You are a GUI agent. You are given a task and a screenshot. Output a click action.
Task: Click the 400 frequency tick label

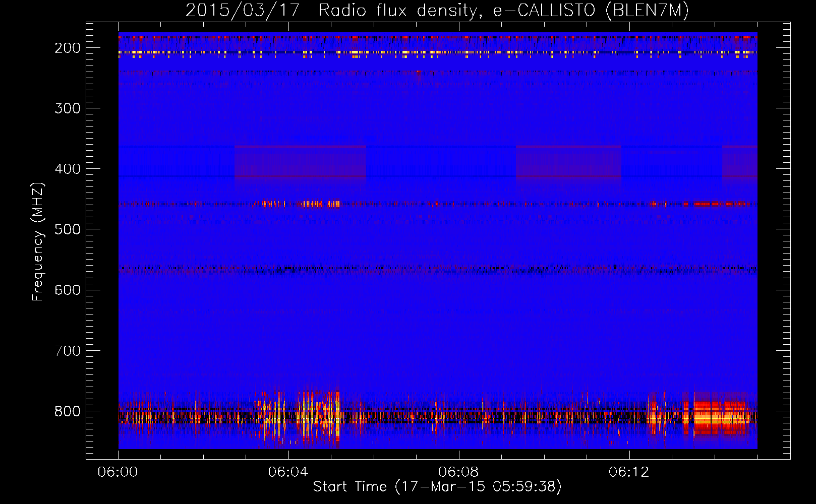(68, 169)
